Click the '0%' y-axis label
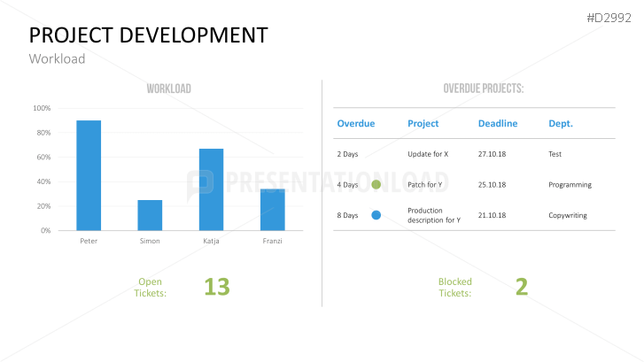 (x=45, y=230)
